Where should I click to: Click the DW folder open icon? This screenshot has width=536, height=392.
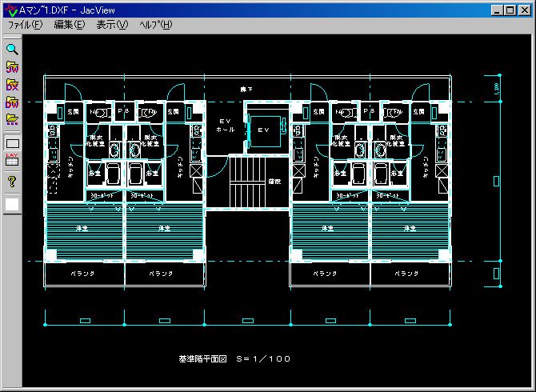12,102
